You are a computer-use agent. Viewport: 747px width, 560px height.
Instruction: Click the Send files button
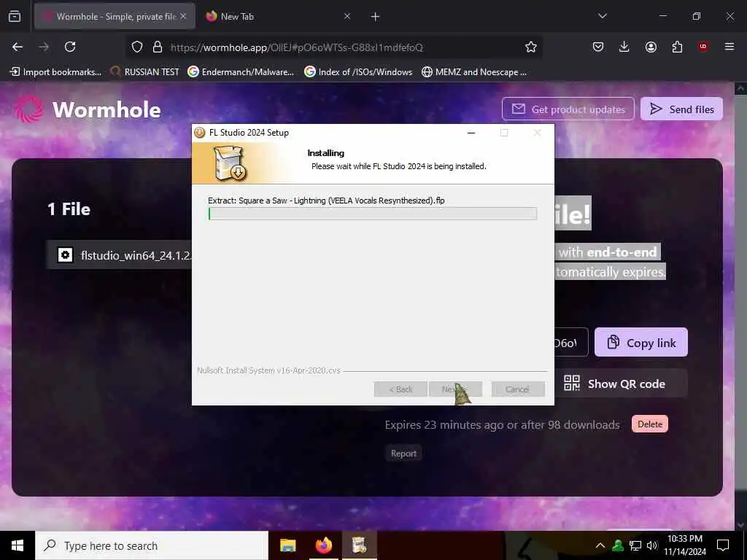point(681,109)
